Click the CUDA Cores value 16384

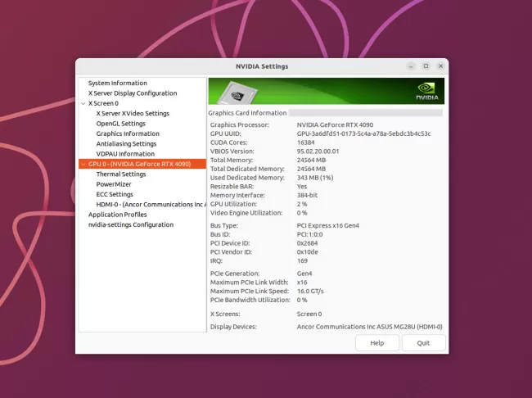(306, 142)
